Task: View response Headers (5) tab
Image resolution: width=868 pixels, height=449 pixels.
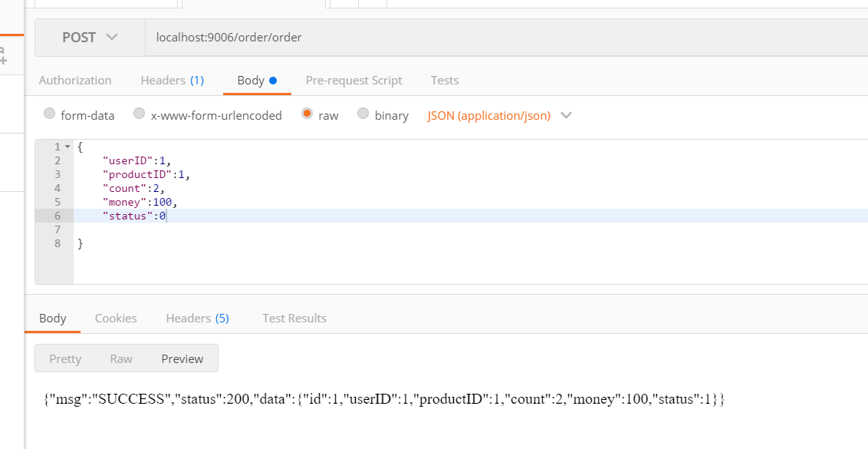Action: tap(198, 319)
